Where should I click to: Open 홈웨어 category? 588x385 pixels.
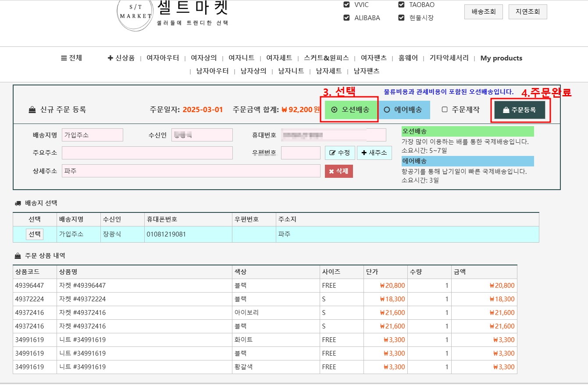click(x=408, y=58)
